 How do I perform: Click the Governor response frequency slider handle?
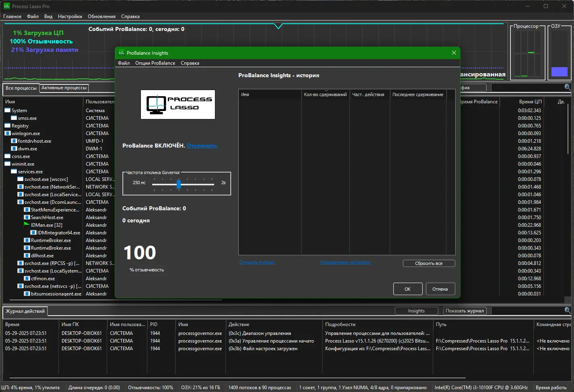(x=178, y=184)
